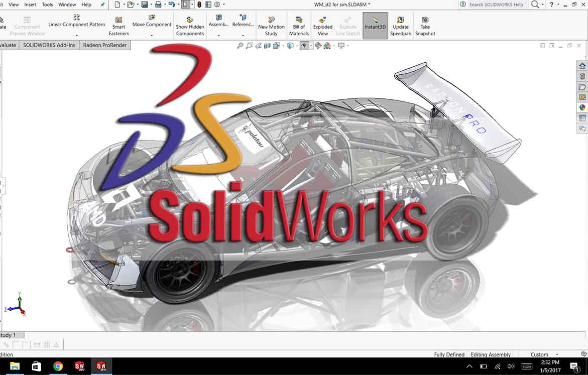Click the View Settings monitor icon
The image size is (588, 375).
[341, 46]
